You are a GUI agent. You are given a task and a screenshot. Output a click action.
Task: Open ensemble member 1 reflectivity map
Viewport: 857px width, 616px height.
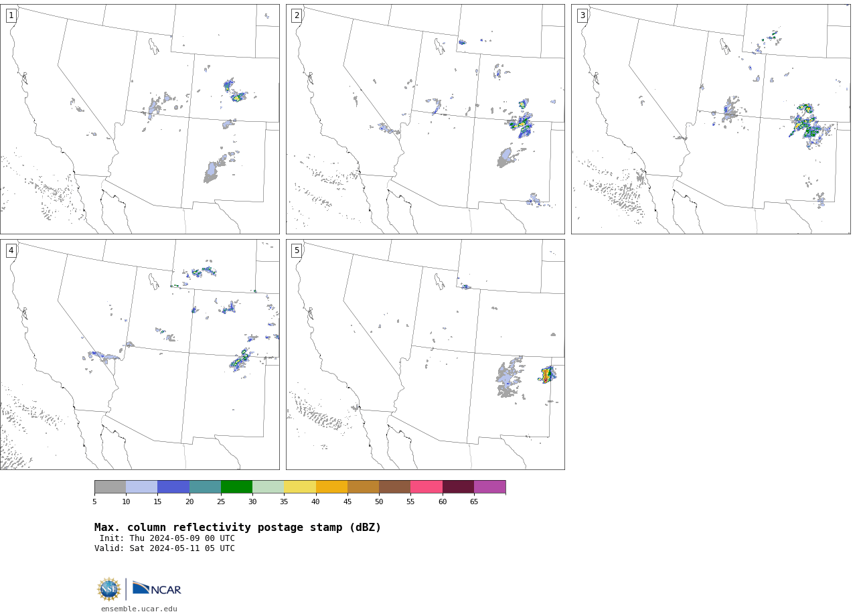click(x=140, y=119)
